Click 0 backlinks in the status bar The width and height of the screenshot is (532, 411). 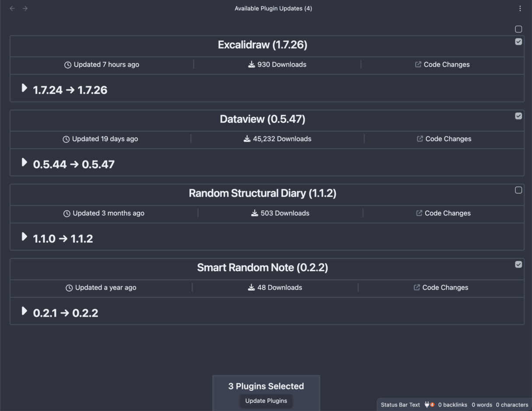452,405
